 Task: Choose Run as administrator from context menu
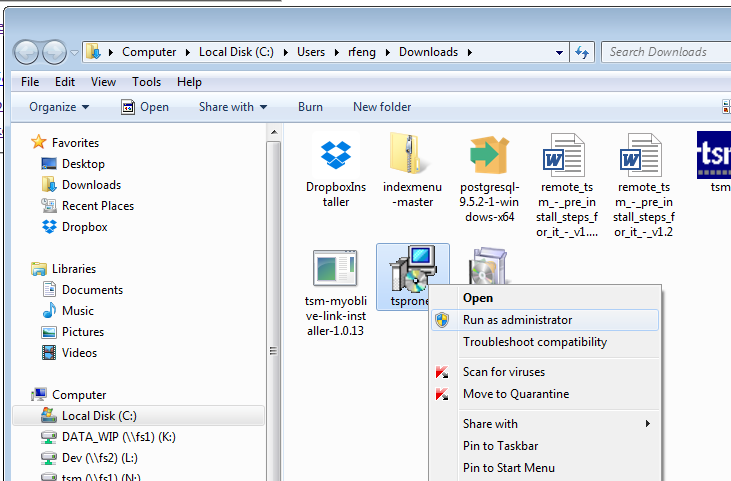tap(517, 320)
